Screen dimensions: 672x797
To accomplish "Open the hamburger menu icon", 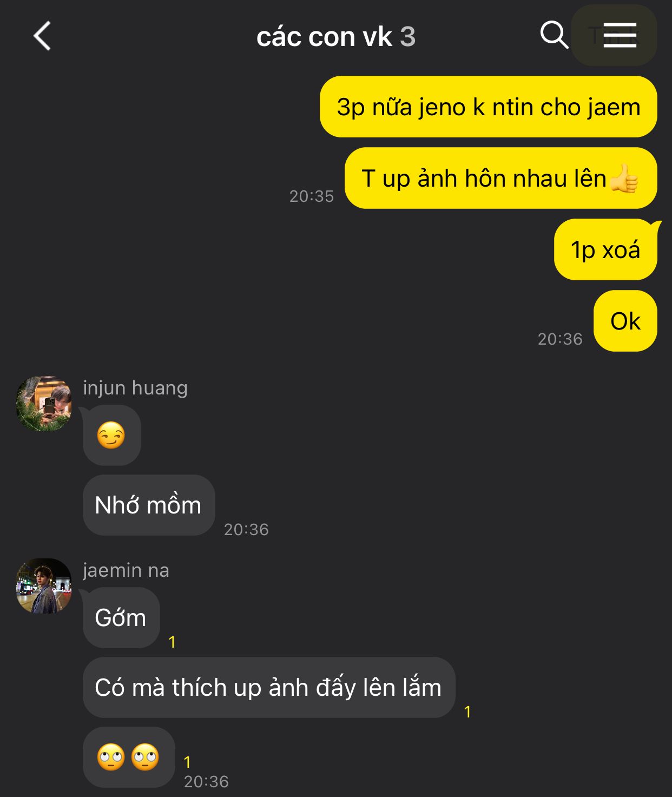I will click(620, 35).
